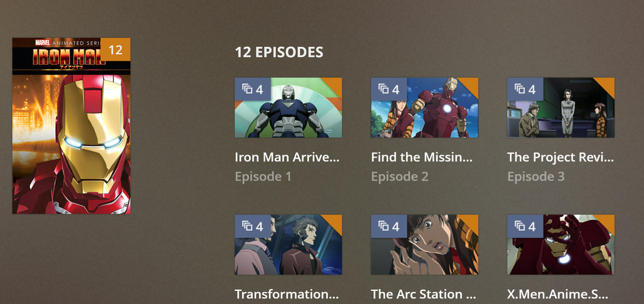Click the 4 versions badge on Episode 3
The width and height of the screenshot is (644, 304).
coord(525,89)
